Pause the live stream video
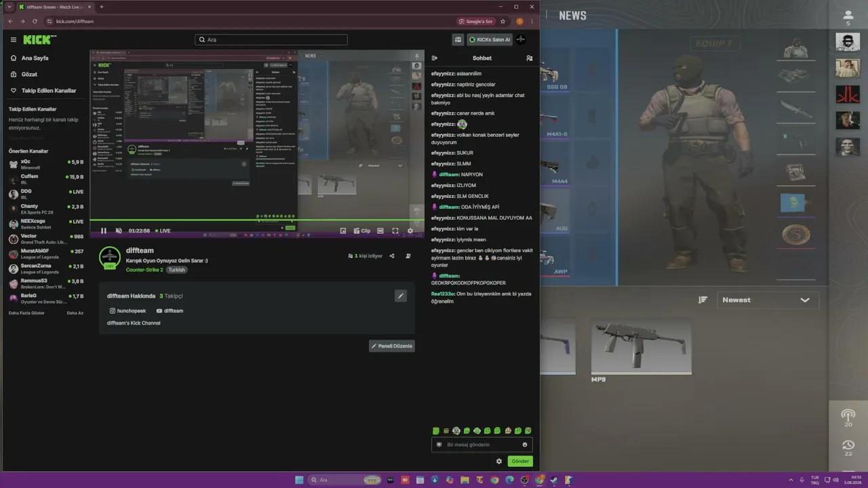Viewport: 868px width, 488px height. click(x=104, y=231)
